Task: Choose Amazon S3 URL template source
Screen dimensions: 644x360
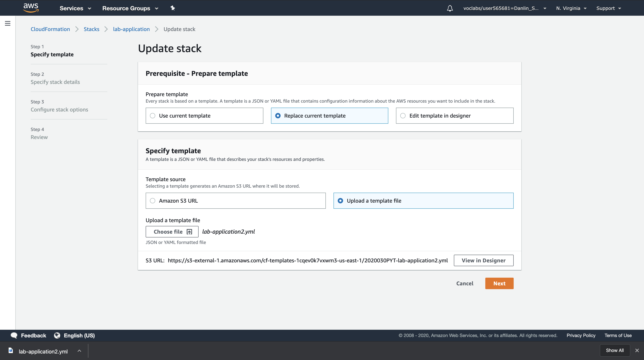Action: point(153,201)
